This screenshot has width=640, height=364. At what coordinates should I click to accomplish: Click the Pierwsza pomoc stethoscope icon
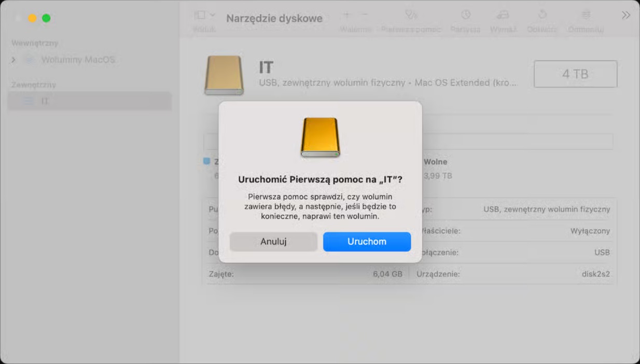(x=411, y=15)
